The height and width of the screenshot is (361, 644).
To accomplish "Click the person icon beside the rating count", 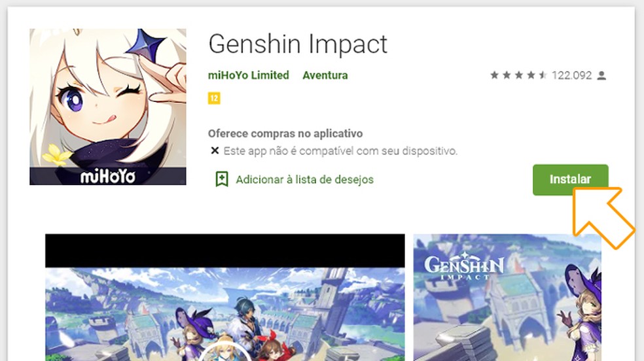I will click(x=601, y=75).
